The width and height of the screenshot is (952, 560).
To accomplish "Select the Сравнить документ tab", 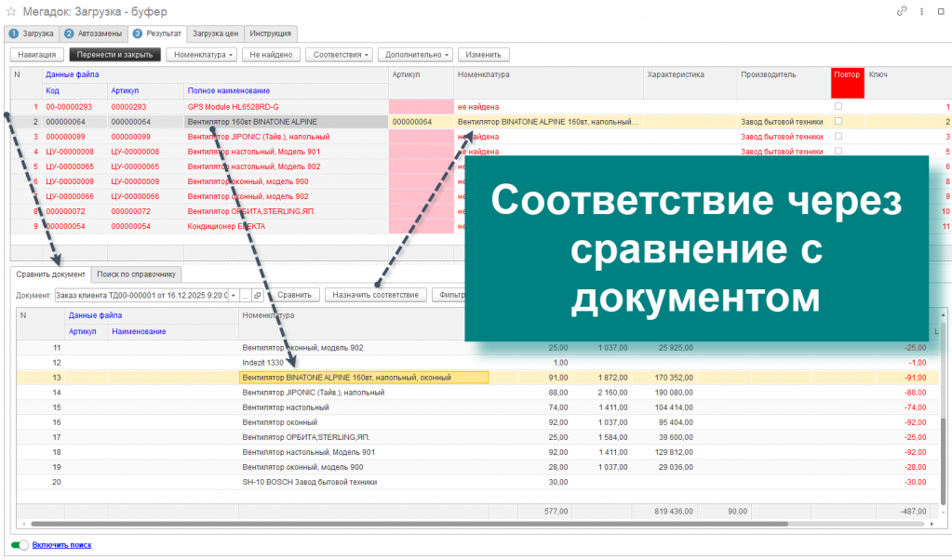I will click(x=51, y=274).
